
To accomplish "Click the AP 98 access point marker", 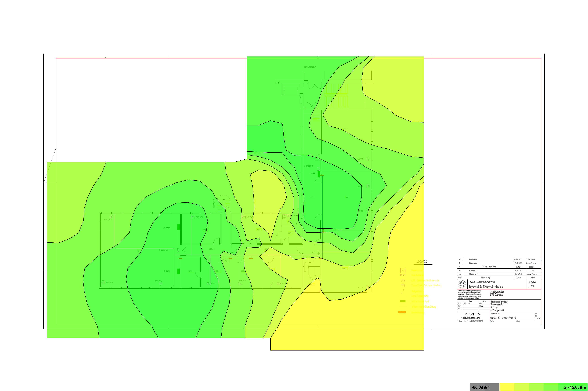I will [x=319, y=174].
